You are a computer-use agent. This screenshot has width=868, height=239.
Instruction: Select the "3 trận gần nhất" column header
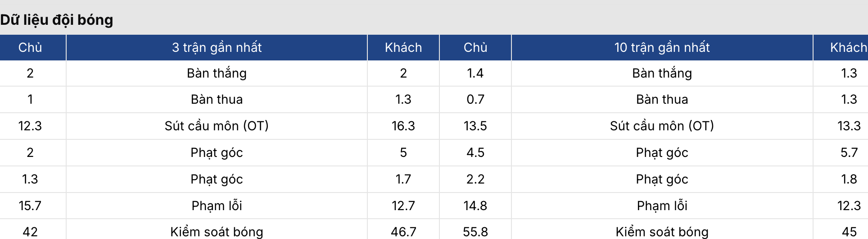(217, 47)
